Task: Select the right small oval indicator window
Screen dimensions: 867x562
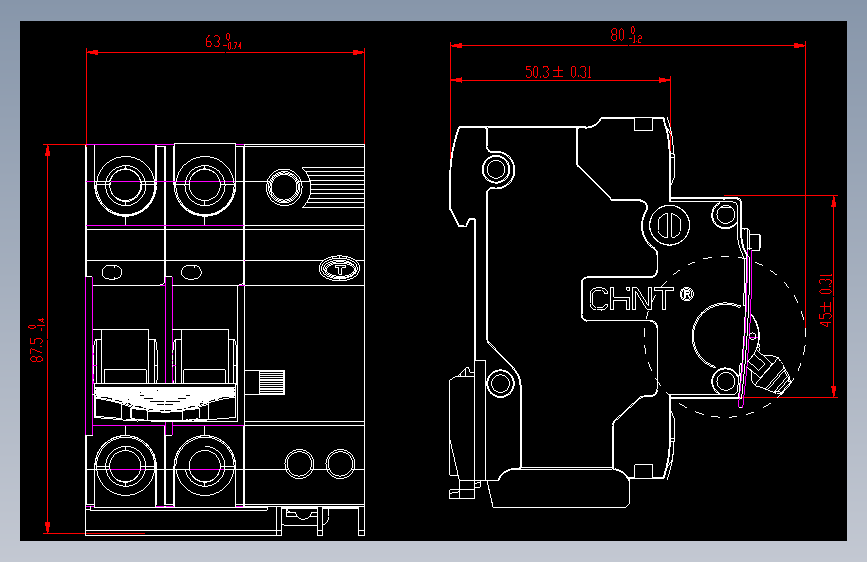Action: tap(191, 272)
